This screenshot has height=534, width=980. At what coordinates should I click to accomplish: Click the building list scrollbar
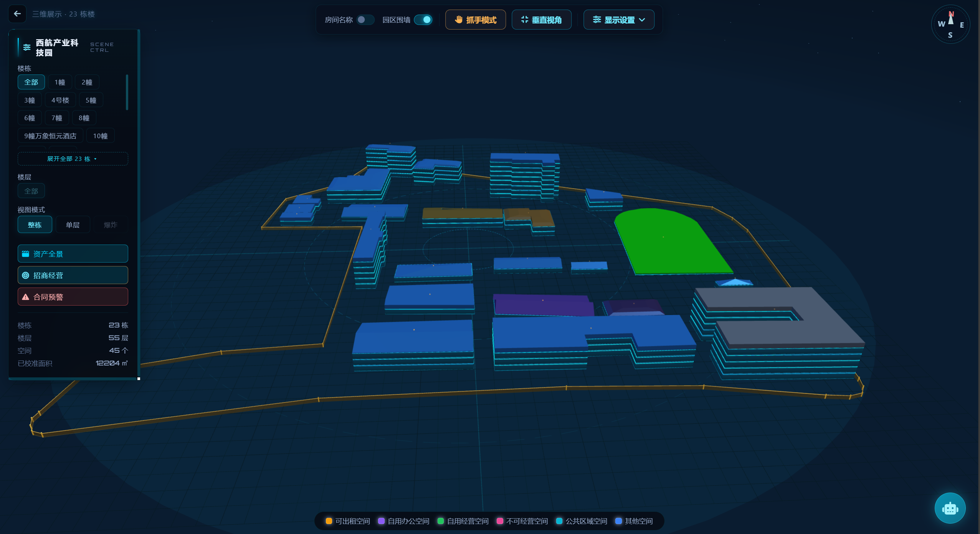127,92
